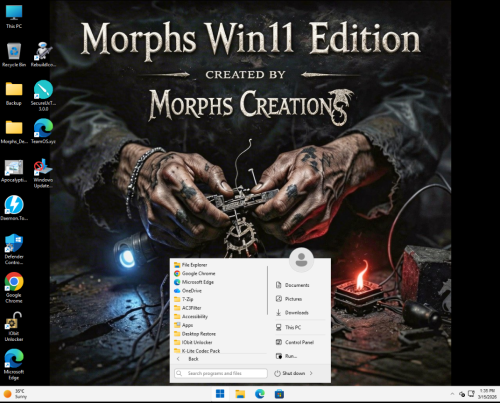
Task: Open Microsoft Store from the taskbar
Action: click(x=279, y=394)
